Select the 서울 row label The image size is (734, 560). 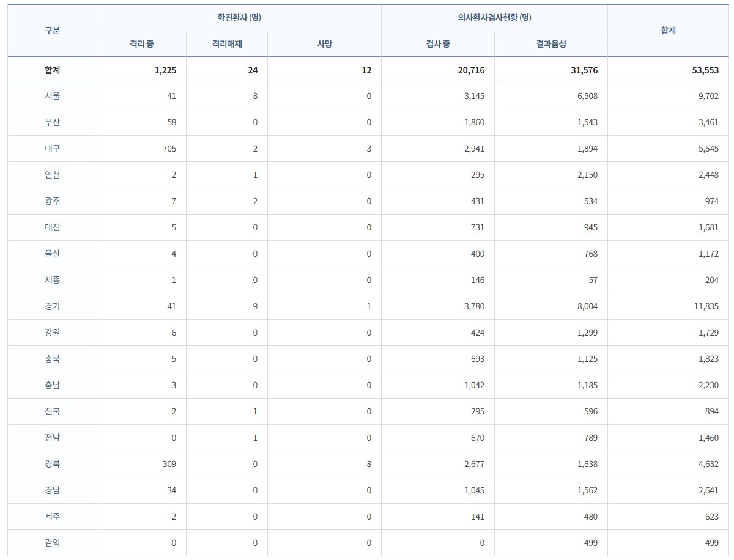point(53,96)
